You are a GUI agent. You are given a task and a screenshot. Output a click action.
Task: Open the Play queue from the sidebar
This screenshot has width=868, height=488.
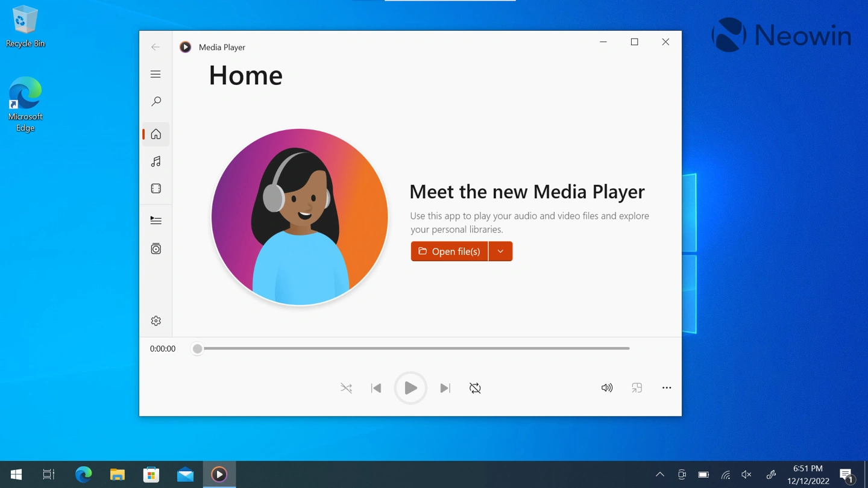[x=156, y=219]
